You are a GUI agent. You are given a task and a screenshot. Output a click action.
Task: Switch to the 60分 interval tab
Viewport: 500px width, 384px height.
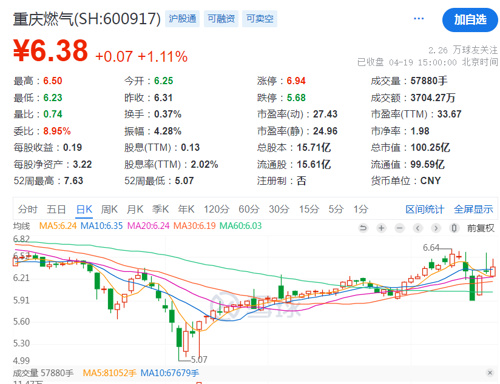tap(249, 209)
